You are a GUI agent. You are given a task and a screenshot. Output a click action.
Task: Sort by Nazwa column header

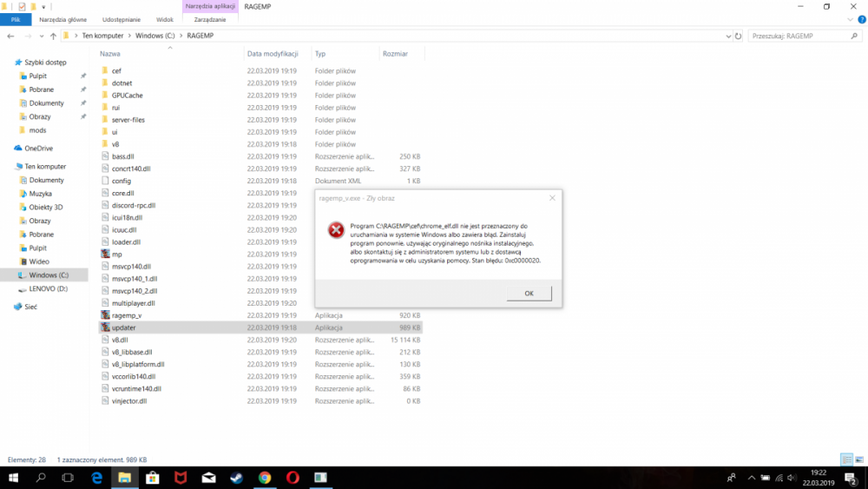tap(110, 54)
